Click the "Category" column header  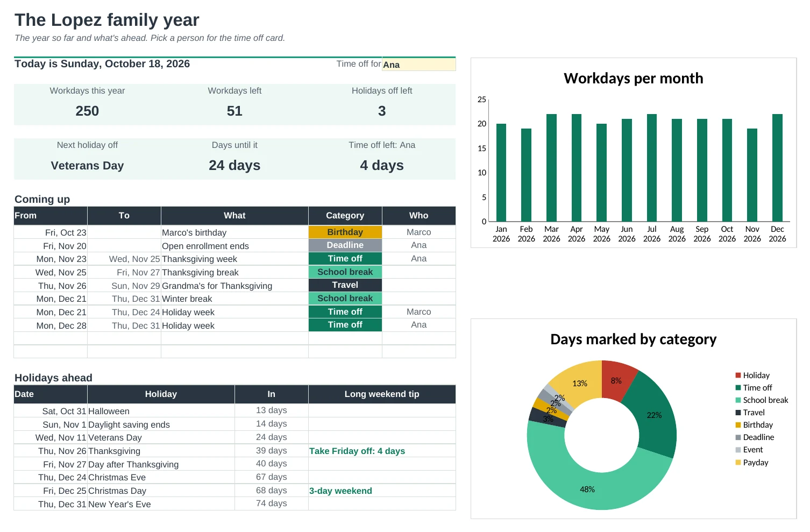click(x=345, y=215)
